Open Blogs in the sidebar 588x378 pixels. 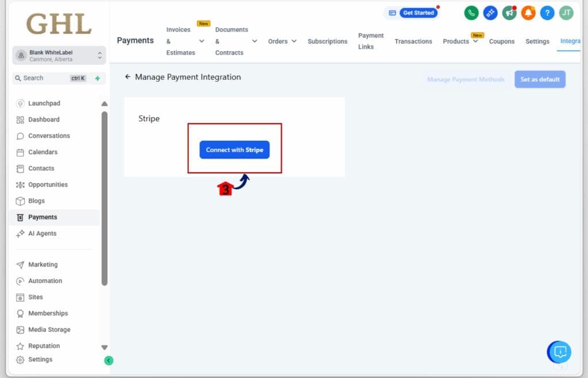point(30,201)
